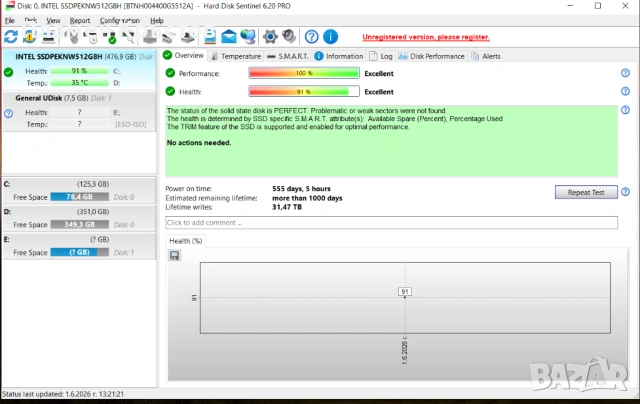
Task: Click the Overview Health 91 % bar
Action: coord(304,91)
